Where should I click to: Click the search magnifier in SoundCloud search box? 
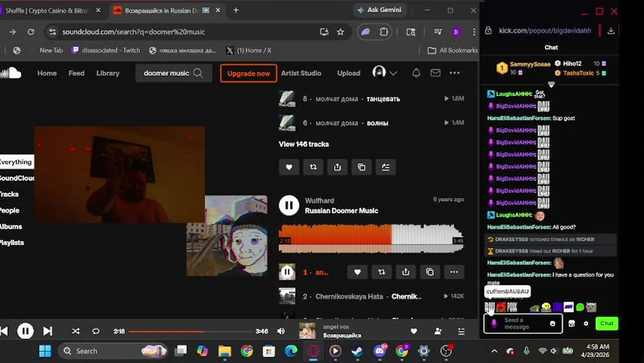pyautogui.click(x=198, y=73)
